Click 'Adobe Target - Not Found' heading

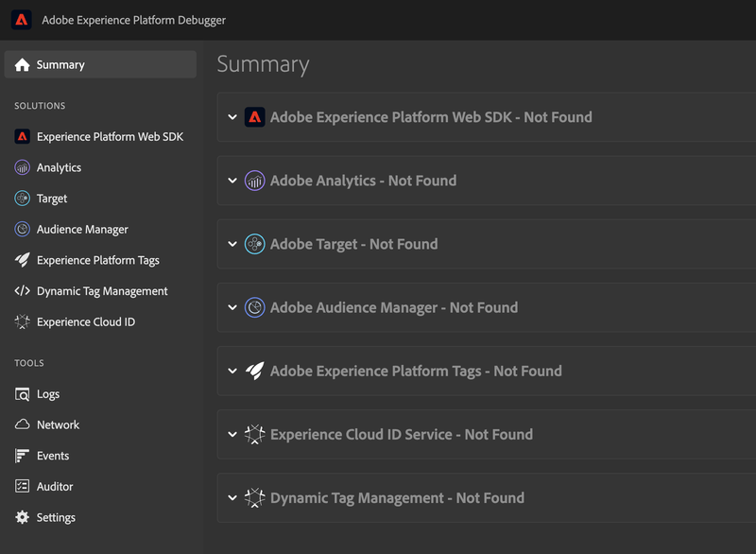pos(353,245)
